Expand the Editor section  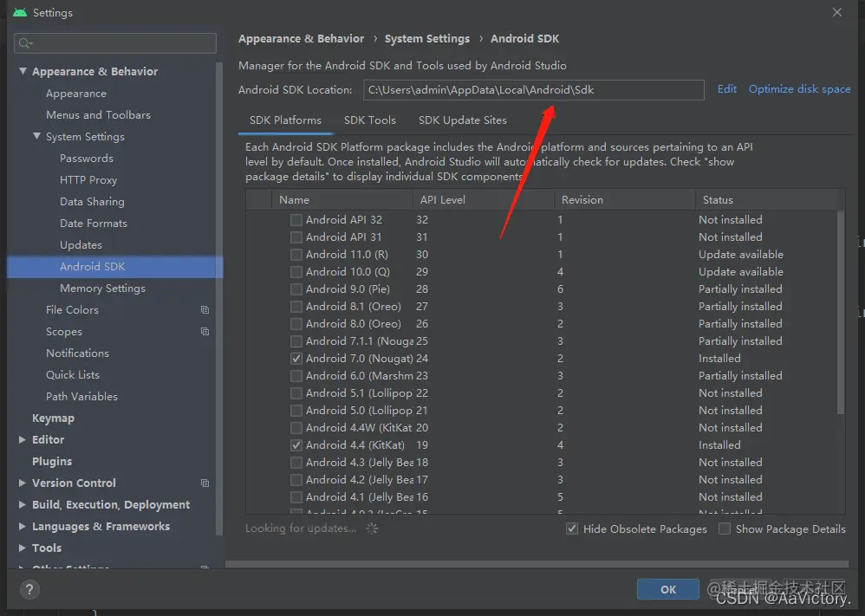point(22,439)
